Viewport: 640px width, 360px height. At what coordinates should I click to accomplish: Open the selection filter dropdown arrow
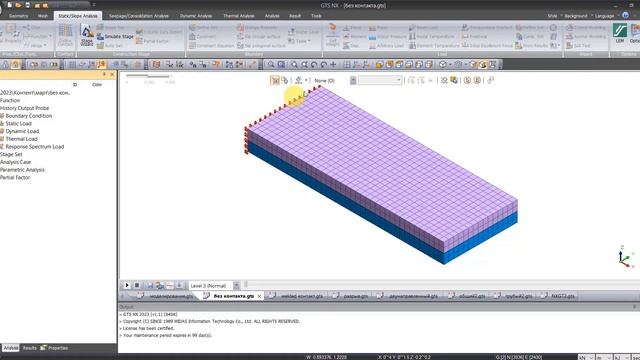[x=353, y=80]
